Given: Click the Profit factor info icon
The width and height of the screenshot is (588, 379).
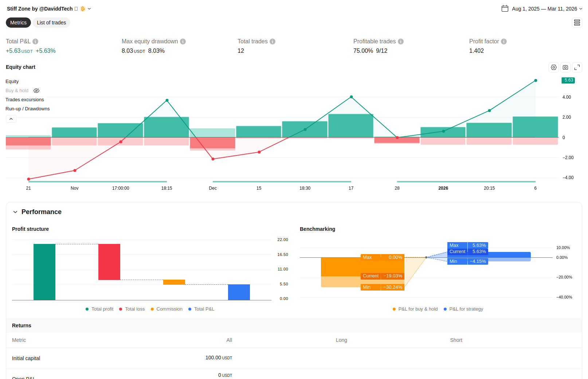Looking at the screenshot, I should 504,42.
